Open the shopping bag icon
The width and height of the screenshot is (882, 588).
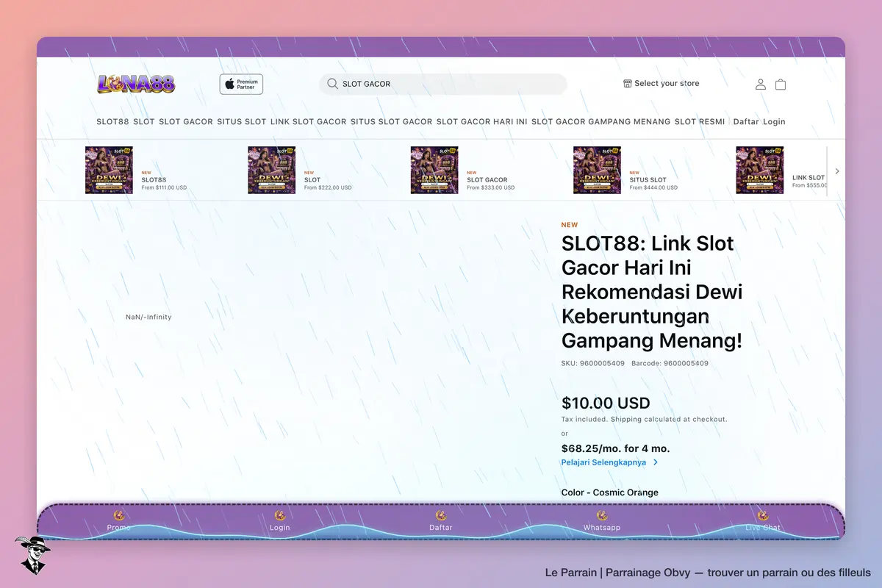pyautogui.click(x=781, y=84)
